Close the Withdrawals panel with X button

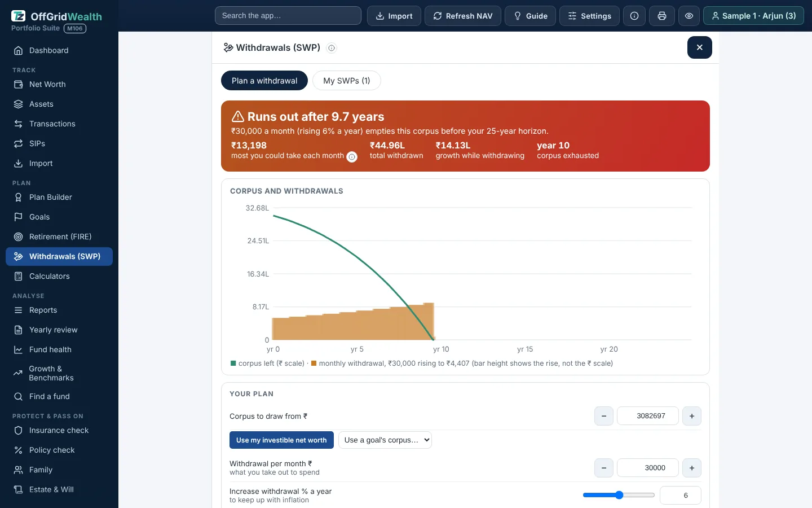pyautogui.click(x=699, y=47)
